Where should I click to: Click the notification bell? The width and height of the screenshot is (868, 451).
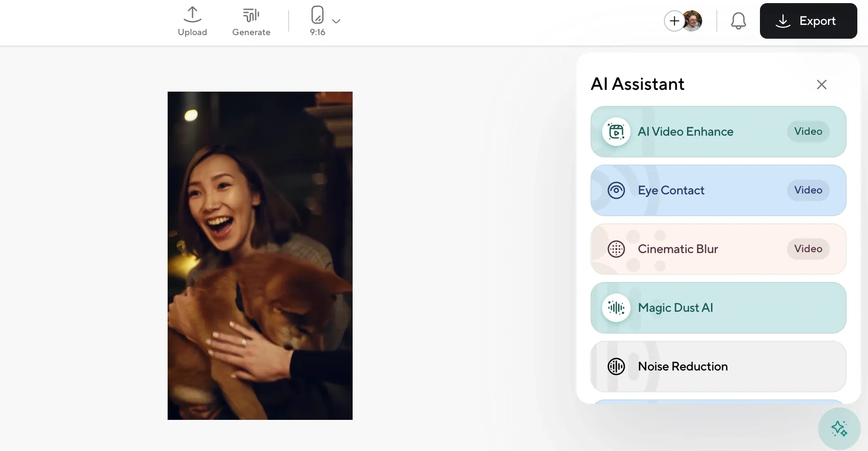click(x=738, y=20)
